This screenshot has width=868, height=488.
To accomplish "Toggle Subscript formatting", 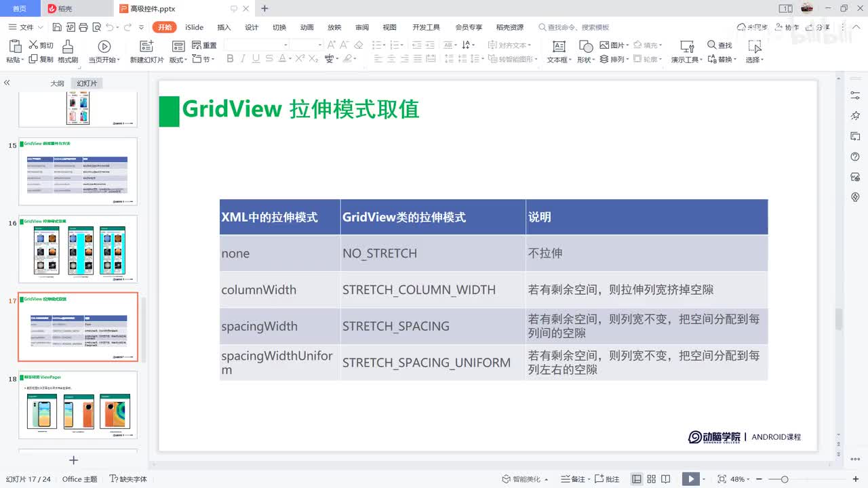I will pos(313,59).
